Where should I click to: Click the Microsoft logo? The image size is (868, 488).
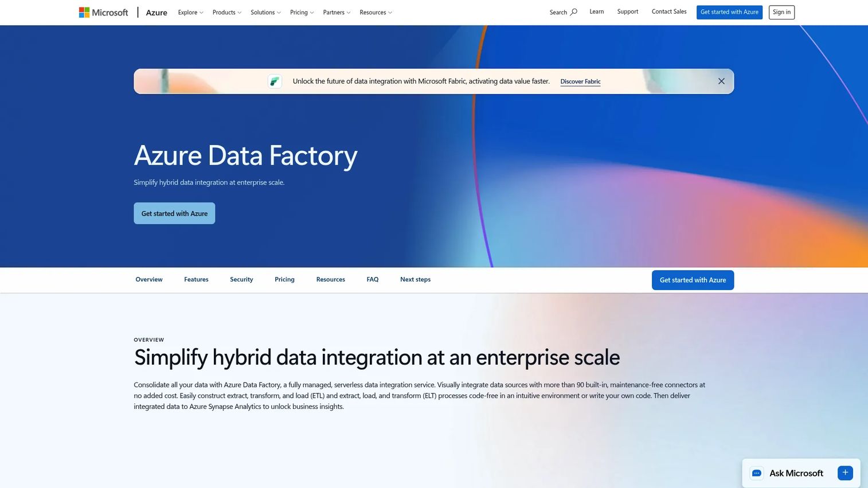104,12
